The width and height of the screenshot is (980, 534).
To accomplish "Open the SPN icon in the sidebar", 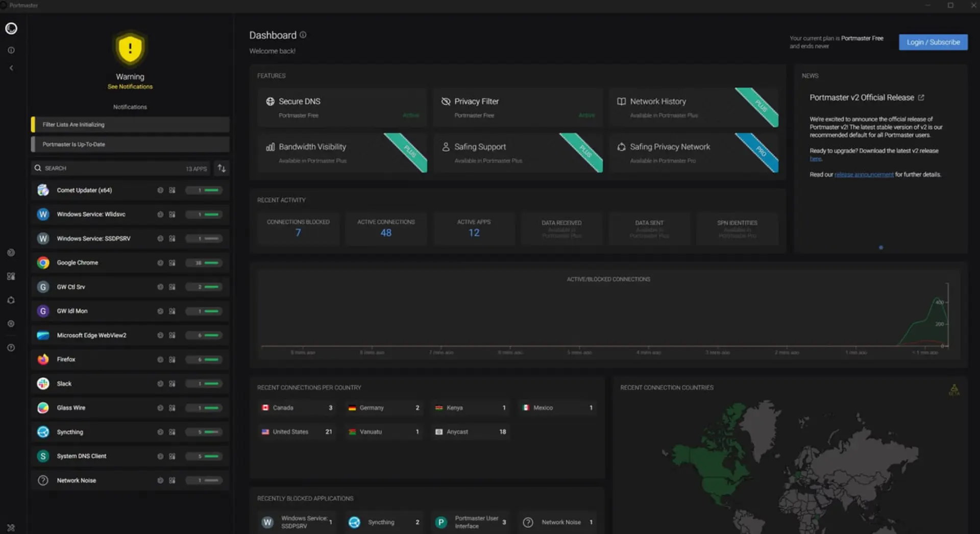I will (11, 300).
